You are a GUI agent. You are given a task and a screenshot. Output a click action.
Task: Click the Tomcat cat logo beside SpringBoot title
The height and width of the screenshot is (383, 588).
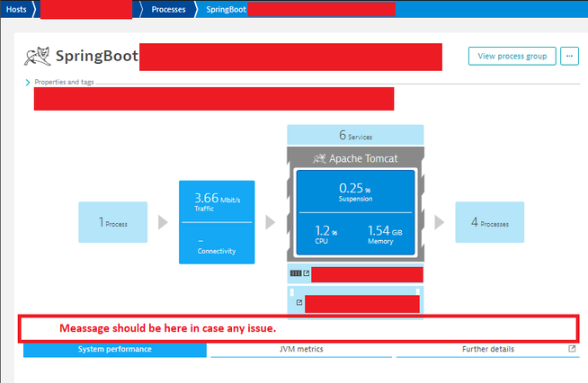38,57
